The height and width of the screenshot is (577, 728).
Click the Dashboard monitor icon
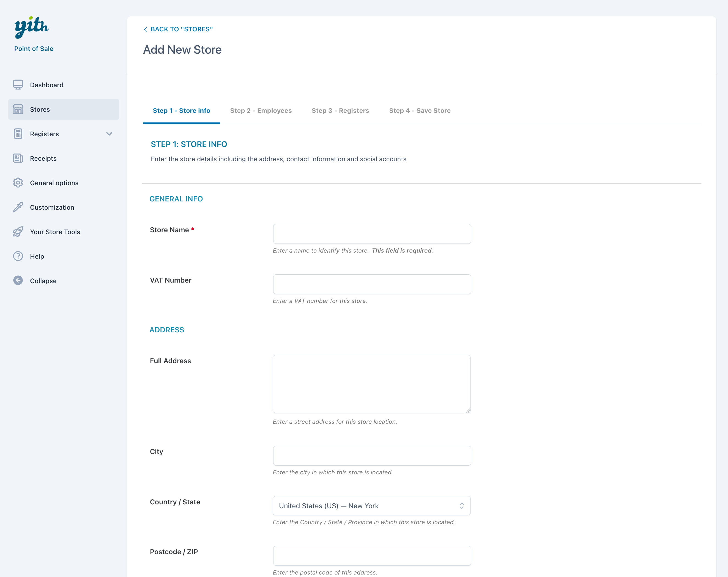18,85
